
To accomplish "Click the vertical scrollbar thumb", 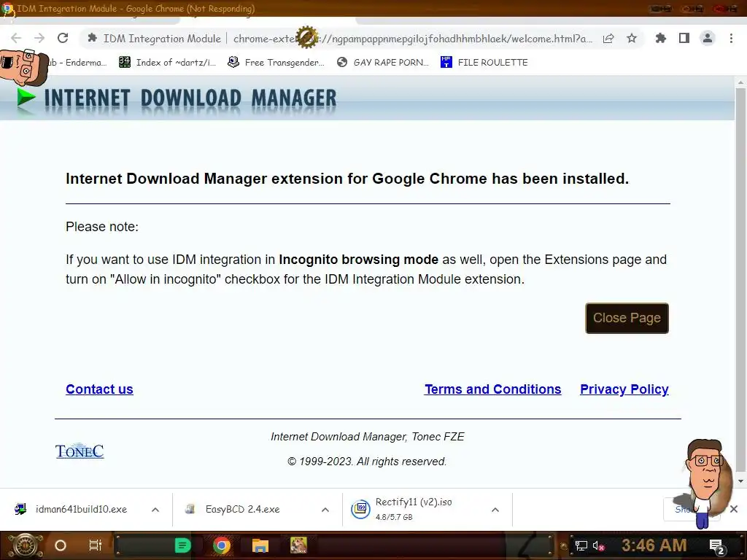I will (x=740, y=279).
